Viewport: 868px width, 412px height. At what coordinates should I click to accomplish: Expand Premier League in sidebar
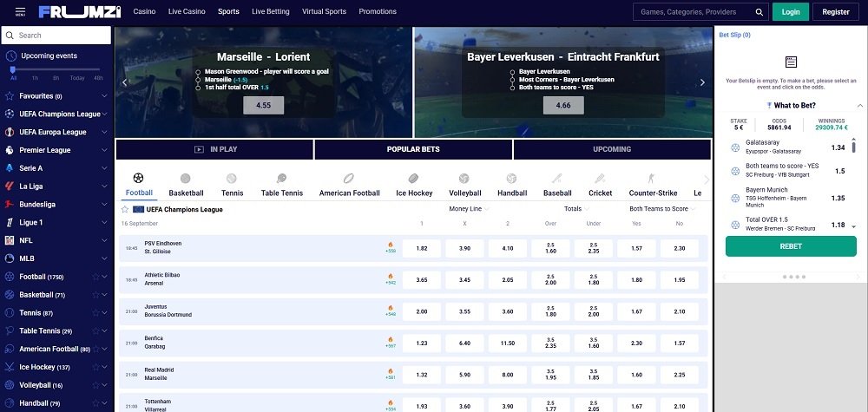point(104,150)
